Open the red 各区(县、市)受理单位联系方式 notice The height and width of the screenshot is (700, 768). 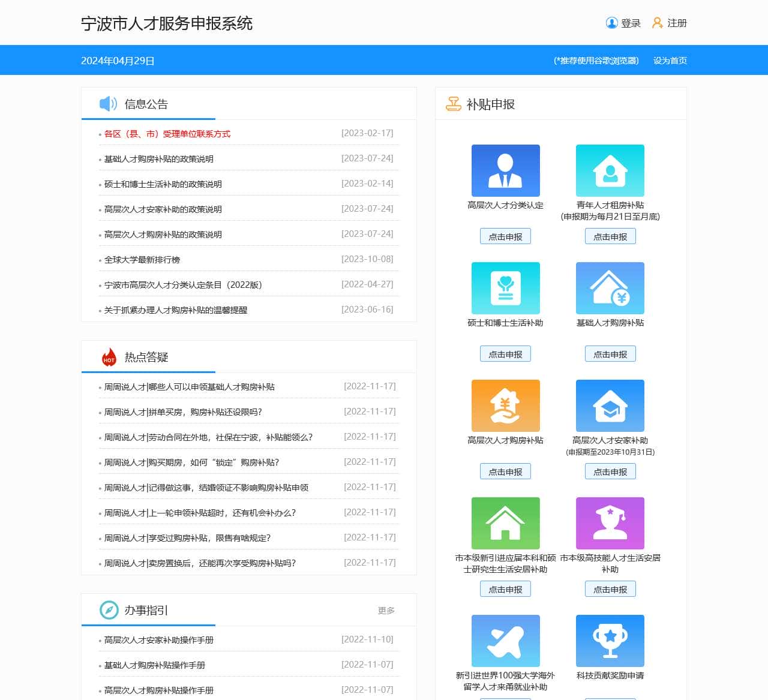tap(167, 134)
